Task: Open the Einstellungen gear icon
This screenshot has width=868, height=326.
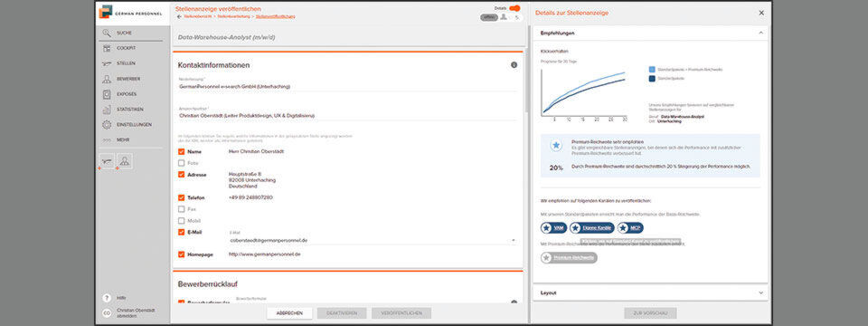Action: click(107, 125)
